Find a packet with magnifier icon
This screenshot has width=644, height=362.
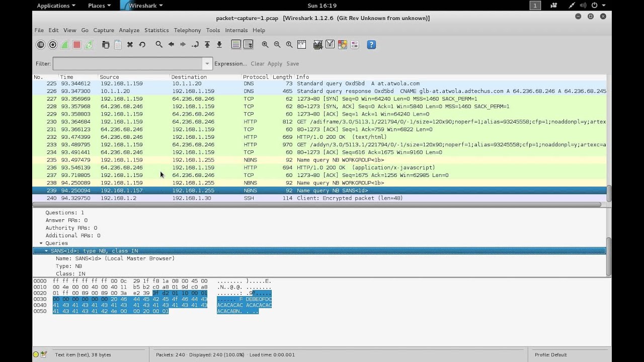tap(159, 45)
